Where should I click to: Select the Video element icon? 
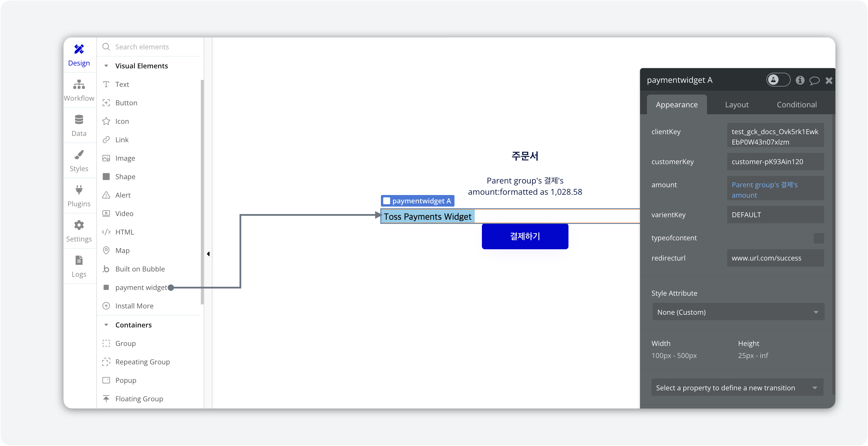[x=106, y=213]
